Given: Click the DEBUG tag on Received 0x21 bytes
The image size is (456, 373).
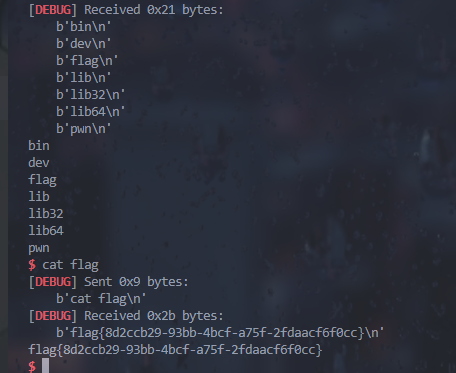Looking at the screenshot, I should click(x=53, y=10).
